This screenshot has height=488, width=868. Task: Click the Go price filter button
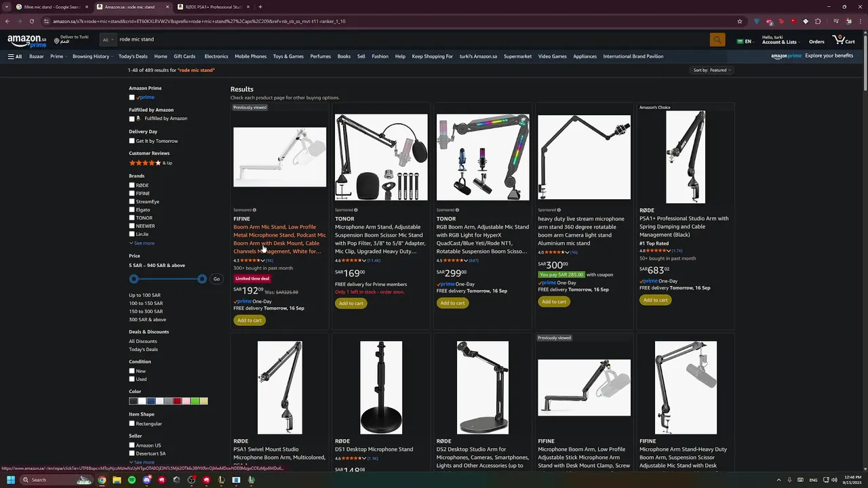point(216,279)
